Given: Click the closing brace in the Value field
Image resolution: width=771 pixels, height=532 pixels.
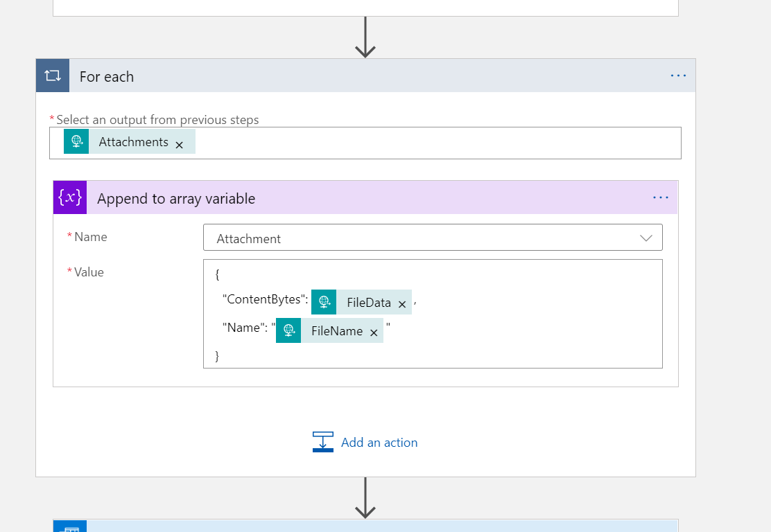Looking at the screenshot, I should click(x=217, y=356).
